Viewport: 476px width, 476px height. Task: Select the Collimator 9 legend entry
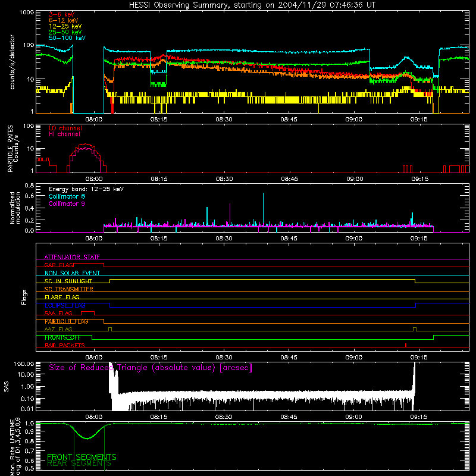pyautogui.click(x=67, y=203)
